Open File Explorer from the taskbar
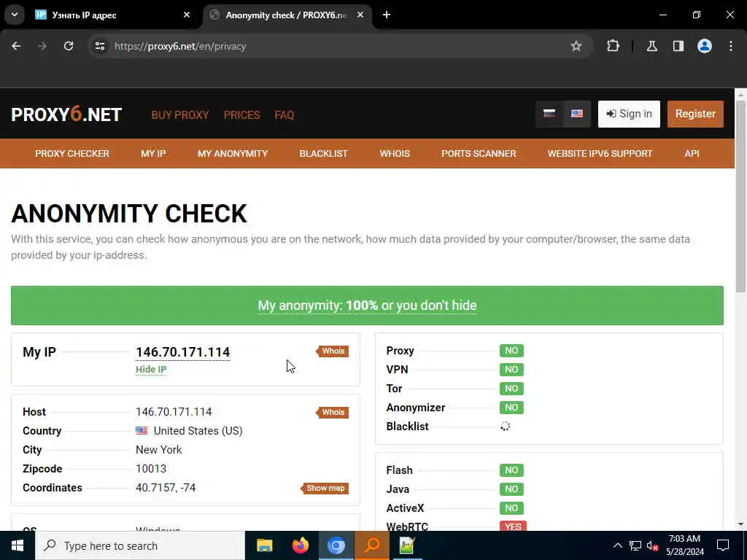747x560 pixels. coord(264,545)
